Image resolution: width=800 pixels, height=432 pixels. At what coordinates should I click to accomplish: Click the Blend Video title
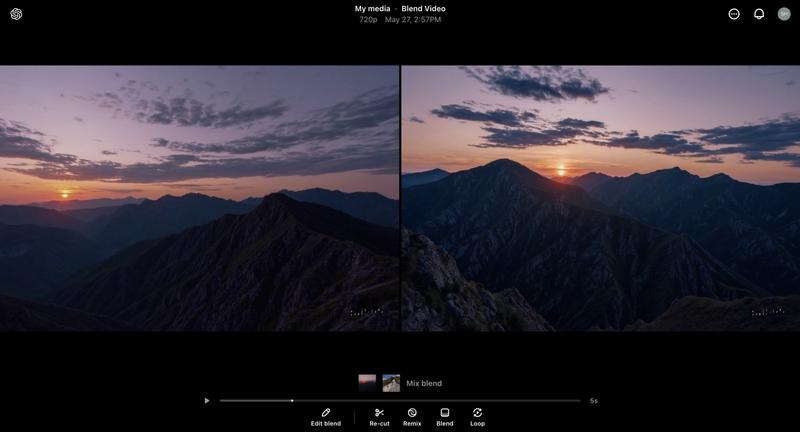[423, 9]
